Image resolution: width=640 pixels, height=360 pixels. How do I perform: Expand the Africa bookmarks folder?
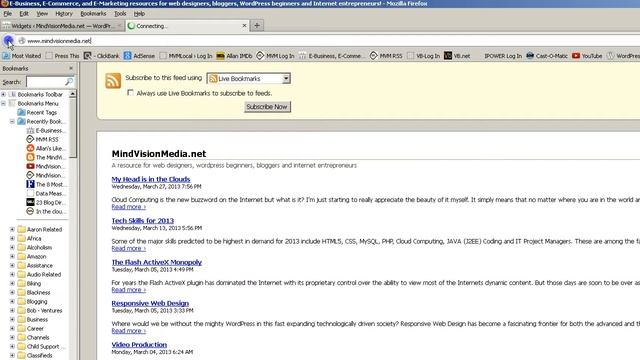pos(12,238)
